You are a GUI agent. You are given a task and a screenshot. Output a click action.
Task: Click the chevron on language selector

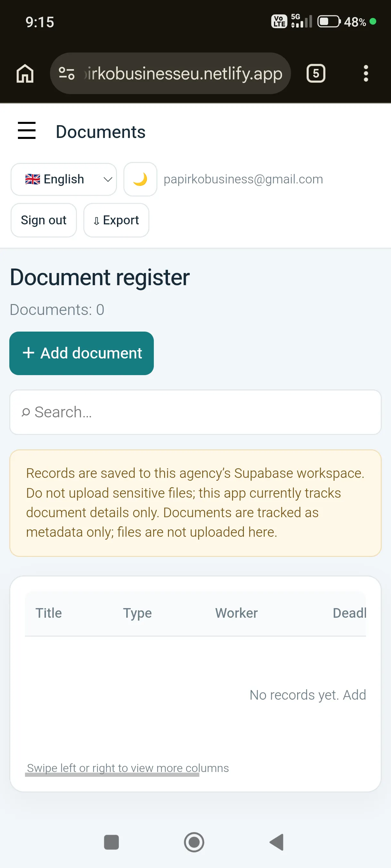[x=108, y=179]
